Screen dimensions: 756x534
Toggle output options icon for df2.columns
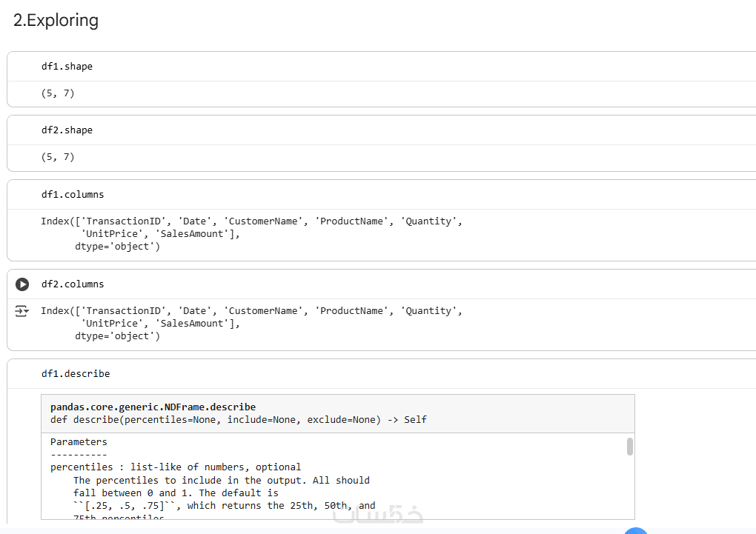click(x=21, y=311)
